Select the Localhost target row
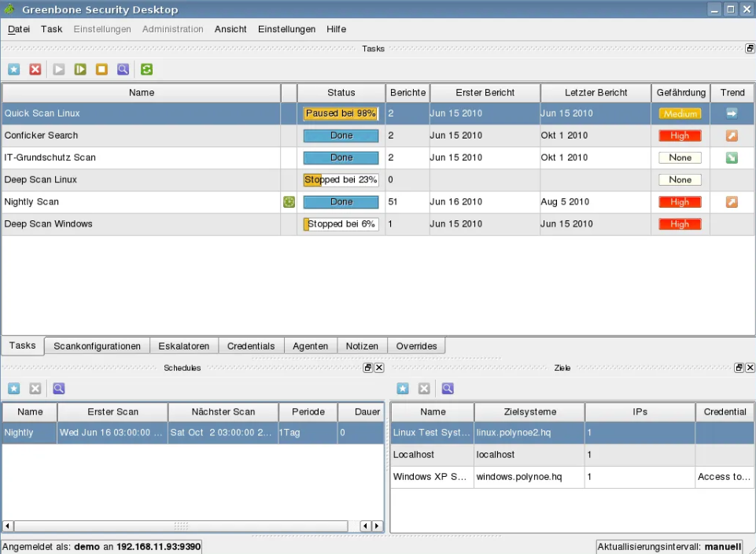The width and height of the screenshot is (756, 554). click(x=572, y=455)
